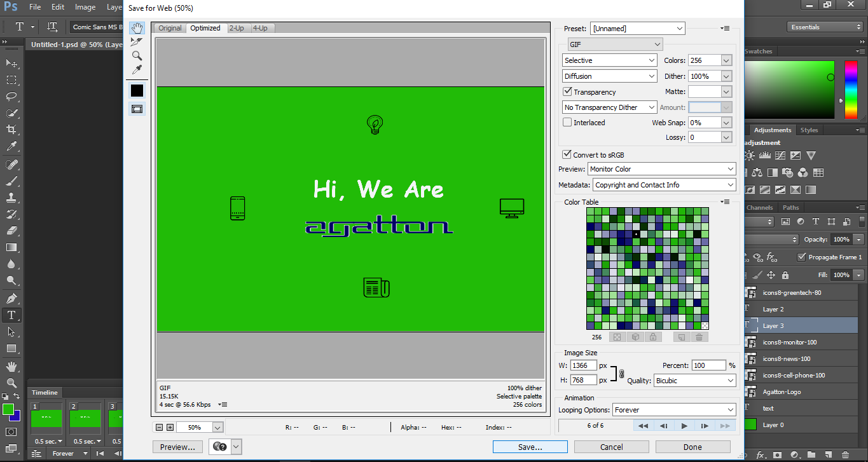Image resolution: width=868 pixels, height=462 pixels.
Task: Click the zoom in plus button
Action: (170, 428)
